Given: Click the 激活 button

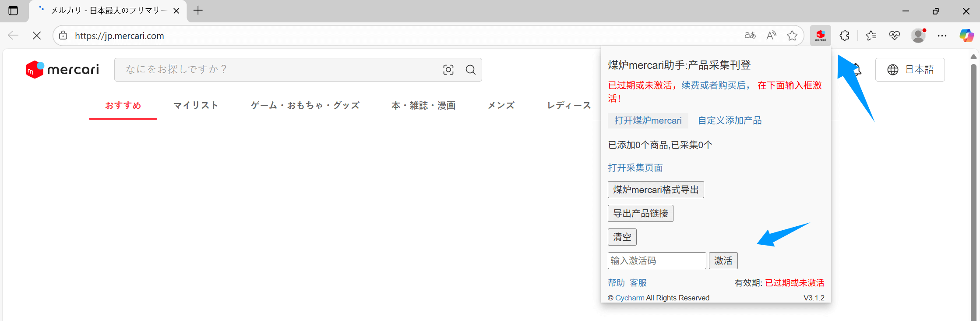Looking at the screenshot, I should 723,261.
